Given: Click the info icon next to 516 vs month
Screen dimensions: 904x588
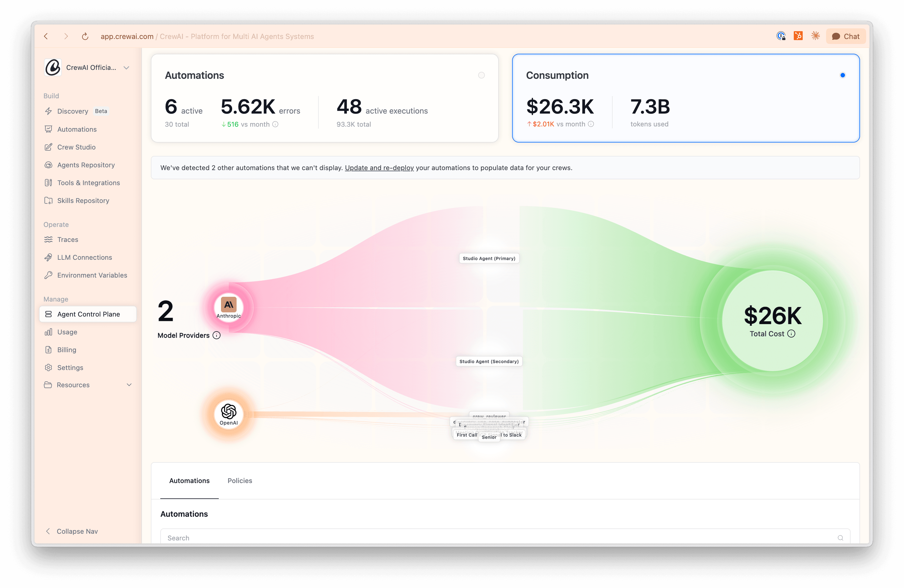Looking at the screenshot, I should click(275, 124).
